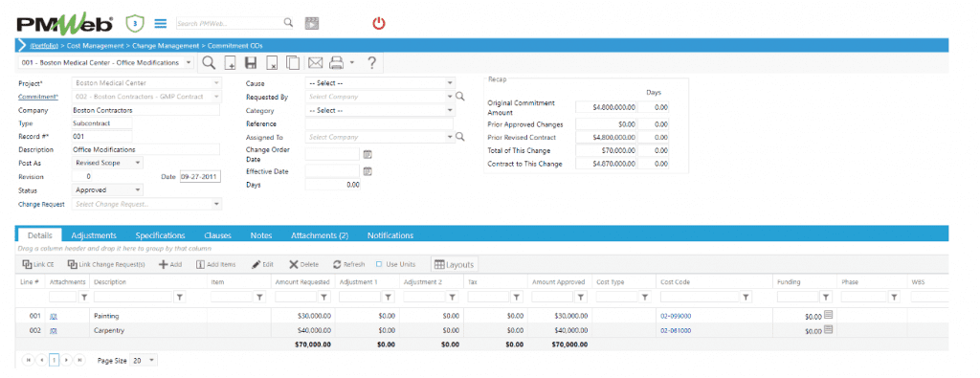The width and height of the screenshot is (980, 378).
Task: Click the email envelope toolbar icon
Action: pos(315,62)
